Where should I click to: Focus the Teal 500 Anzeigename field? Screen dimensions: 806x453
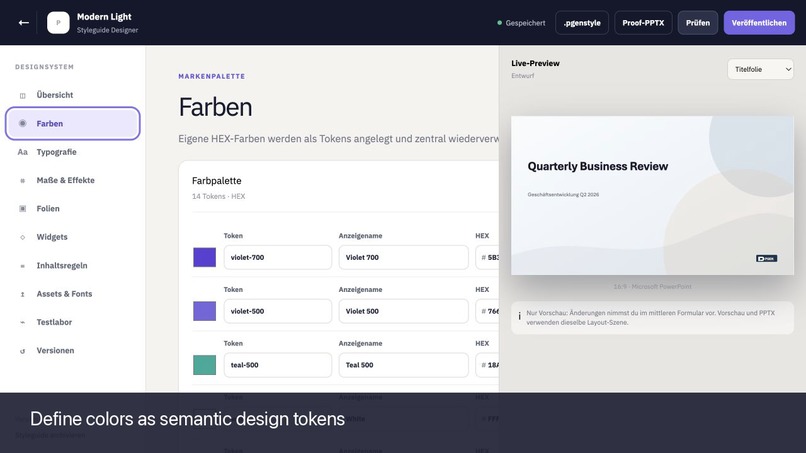[x=404, y=365]
